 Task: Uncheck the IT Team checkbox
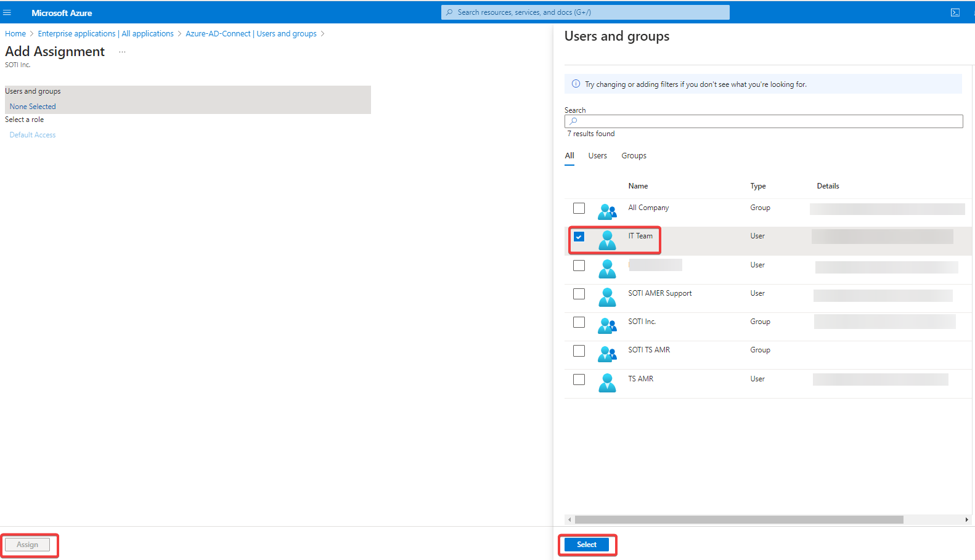pyautogui.click(x=579, y=237)
